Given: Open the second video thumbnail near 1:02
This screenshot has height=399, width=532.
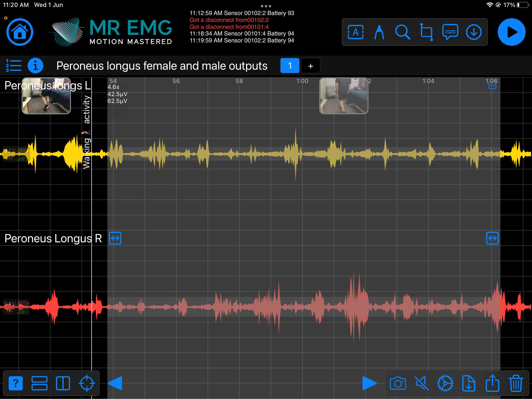Looking at the screenshot, I should click(344, 96).
